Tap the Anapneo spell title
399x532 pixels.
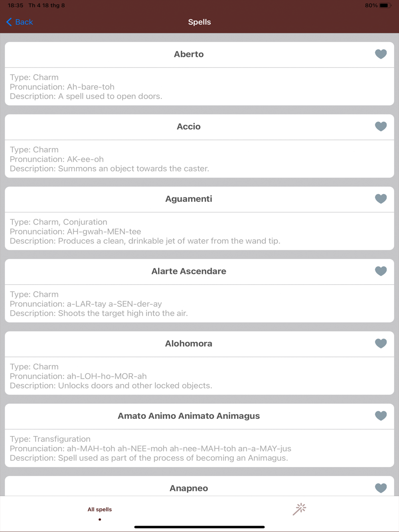tap(189, 488)
